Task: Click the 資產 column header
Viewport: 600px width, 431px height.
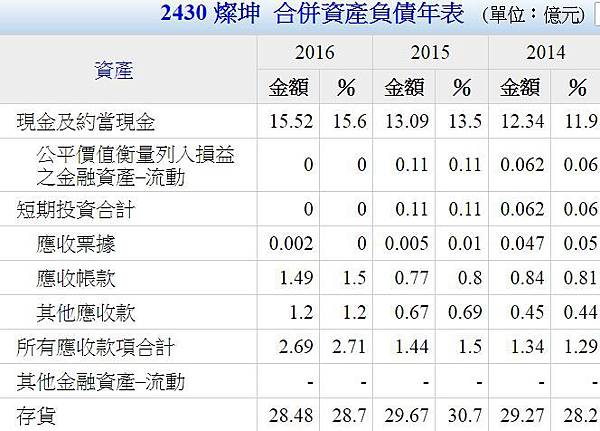Action: coord(114,70)
